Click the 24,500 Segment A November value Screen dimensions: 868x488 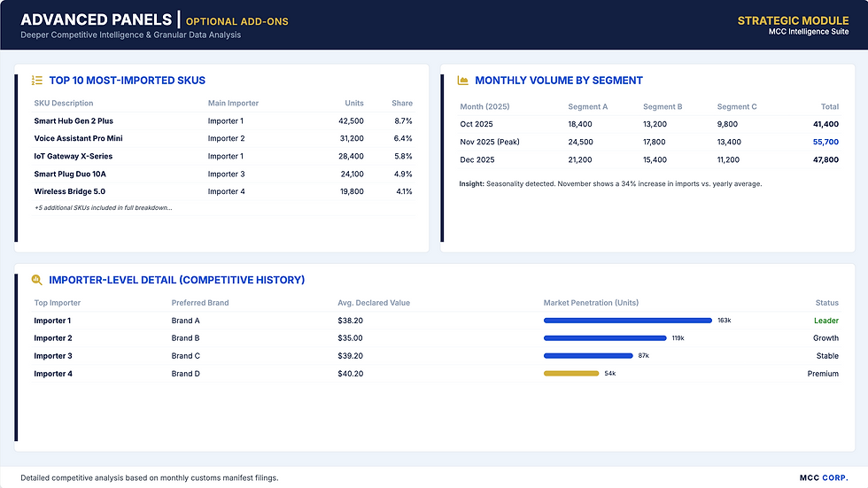tap(580, 142)
